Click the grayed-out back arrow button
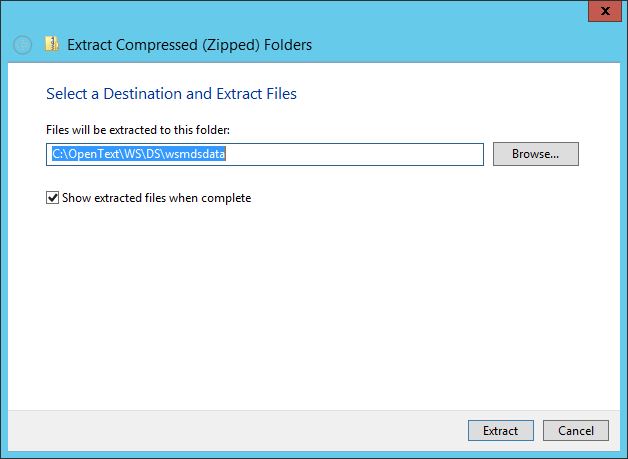628x459 pixels. (22, 44)
